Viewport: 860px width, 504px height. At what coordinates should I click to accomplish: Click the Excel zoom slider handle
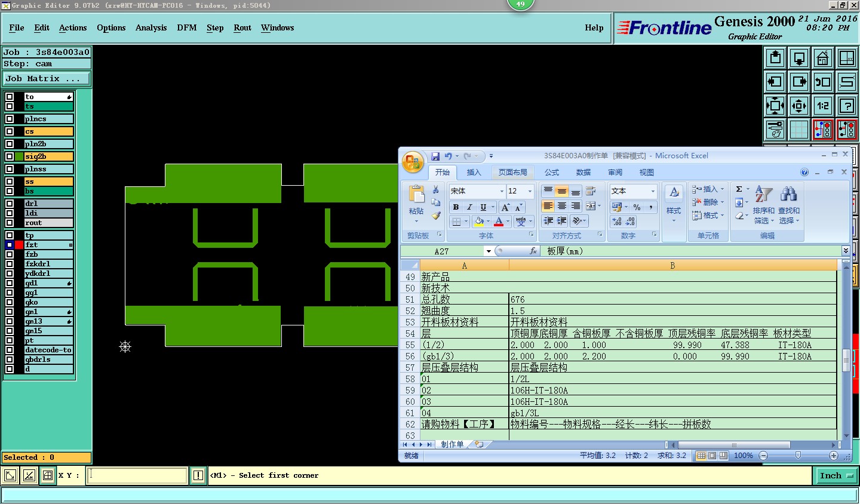pyautogui.click(x=798, y=456)
